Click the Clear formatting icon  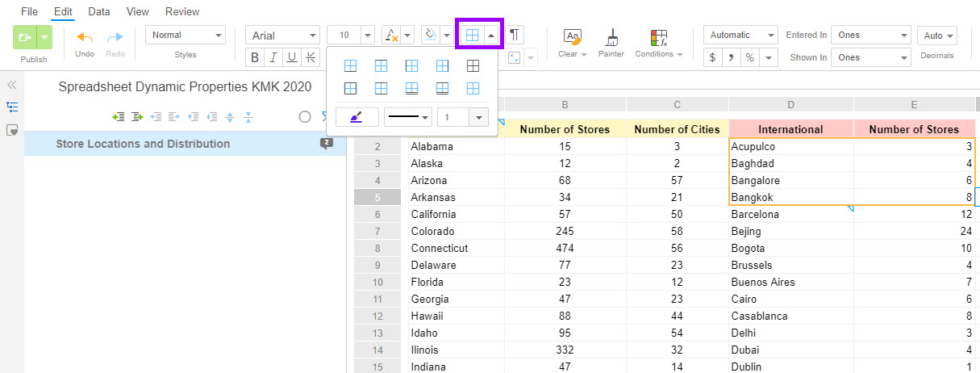point(573,37)
